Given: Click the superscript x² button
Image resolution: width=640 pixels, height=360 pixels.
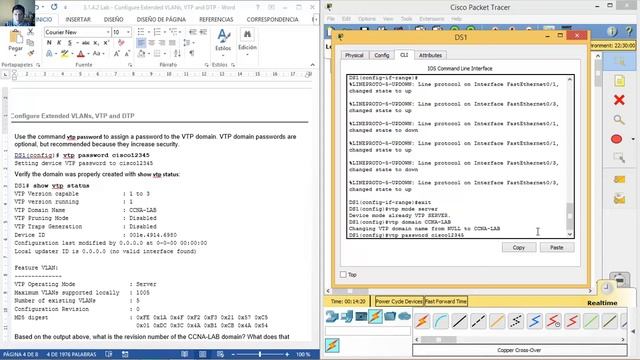Looking at the screenshot, I should point(106,43).
